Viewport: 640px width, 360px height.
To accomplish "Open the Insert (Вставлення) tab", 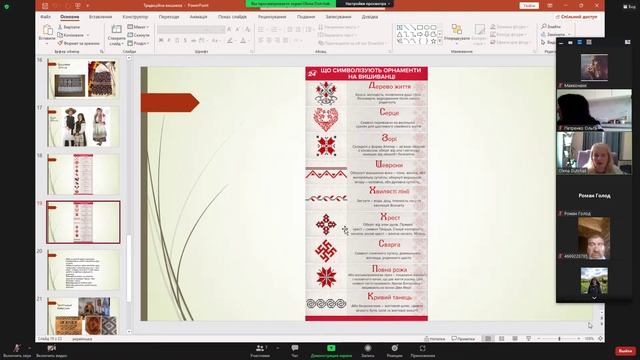I will 100,17.
